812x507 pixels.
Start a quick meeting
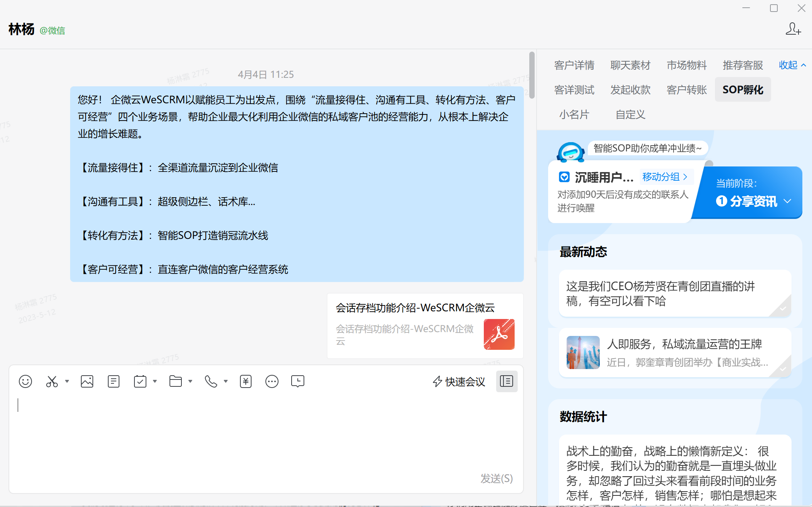tap(459, 382)
